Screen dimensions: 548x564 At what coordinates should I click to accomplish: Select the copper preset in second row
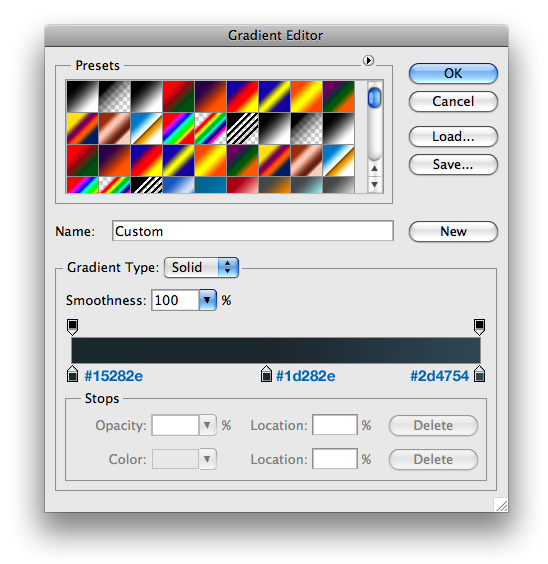pyautogui.click(x=114, y=128)
